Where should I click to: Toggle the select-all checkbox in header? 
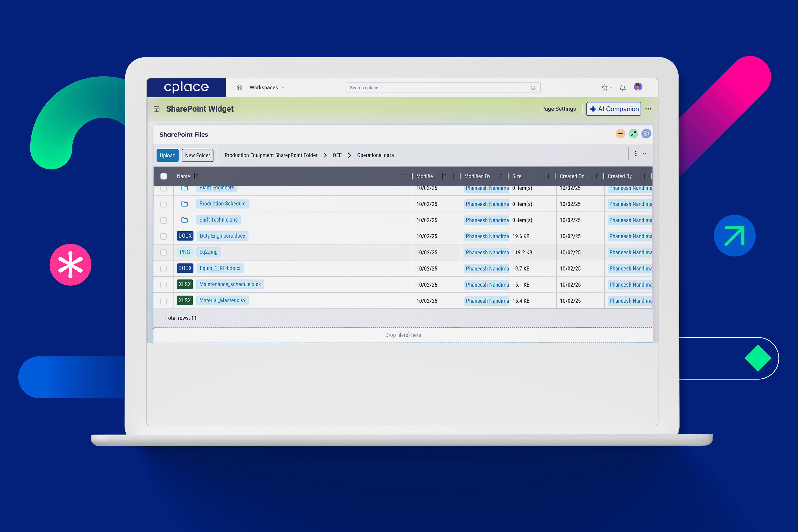tap(164, 176)
